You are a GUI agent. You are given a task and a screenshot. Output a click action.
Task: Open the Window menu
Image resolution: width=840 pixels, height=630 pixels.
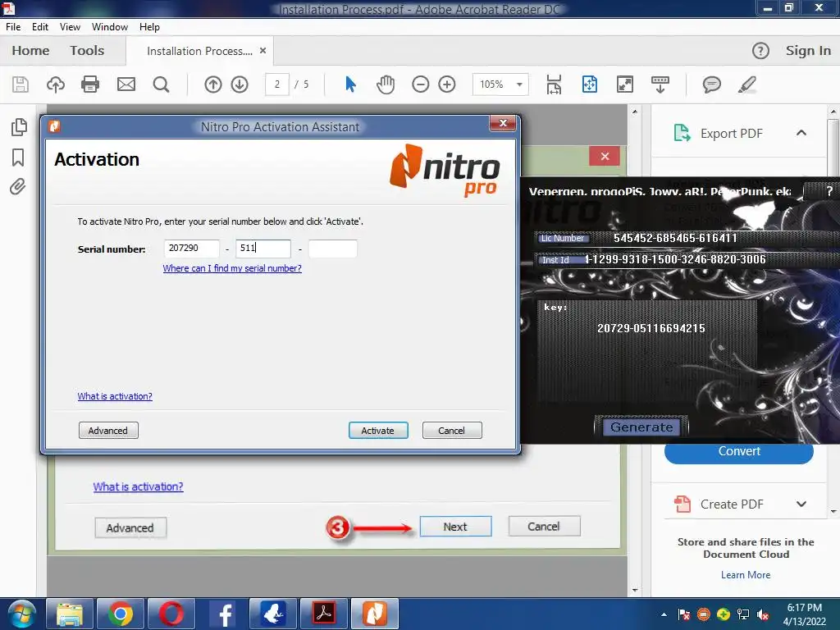(x=110, y=27)
